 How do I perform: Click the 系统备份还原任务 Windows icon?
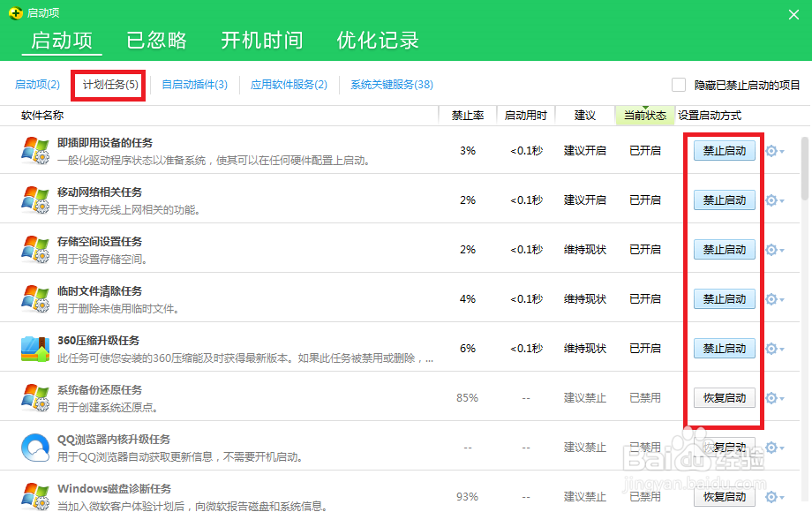coord(36,398)
